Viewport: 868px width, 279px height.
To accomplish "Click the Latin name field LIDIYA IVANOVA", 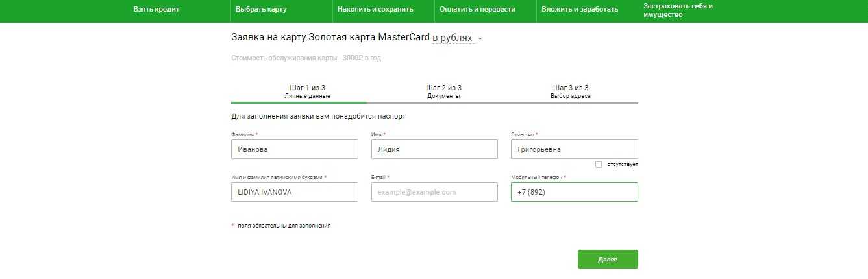I will pyautogui.click(x=295, y=192).
